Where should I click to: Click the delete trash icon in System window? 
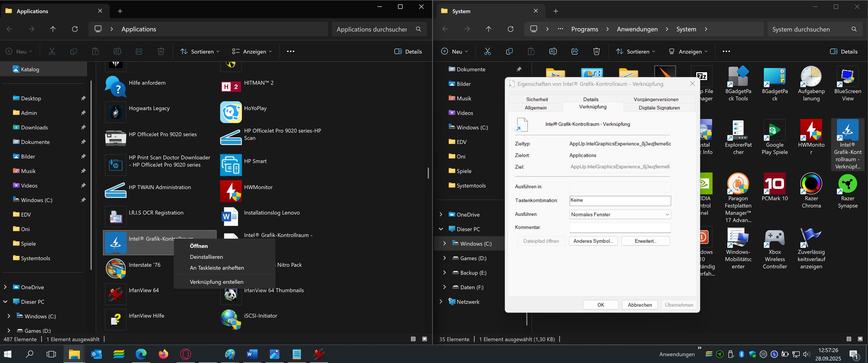click(596, 52)
